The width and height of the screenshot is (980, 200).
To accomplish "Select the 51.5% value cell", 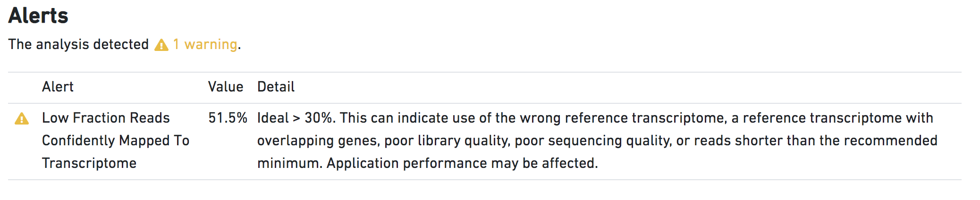I will (x=228, y=118).
